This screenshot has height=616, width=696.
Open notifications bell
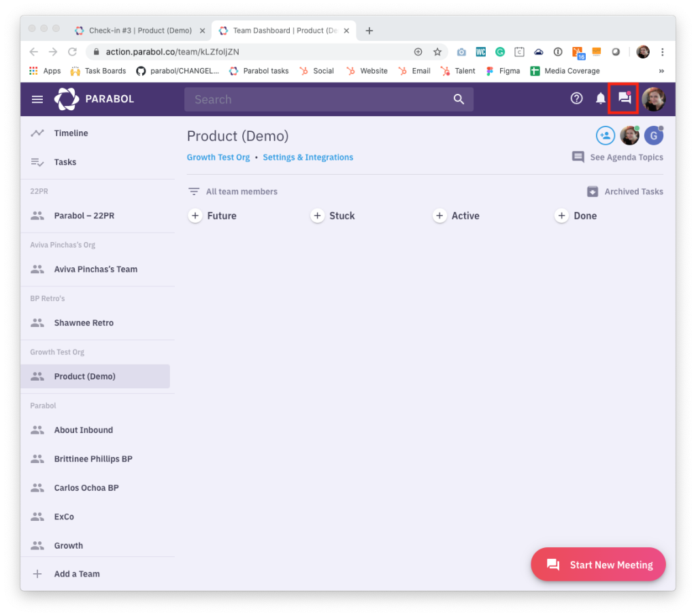[x=601, y=99]
